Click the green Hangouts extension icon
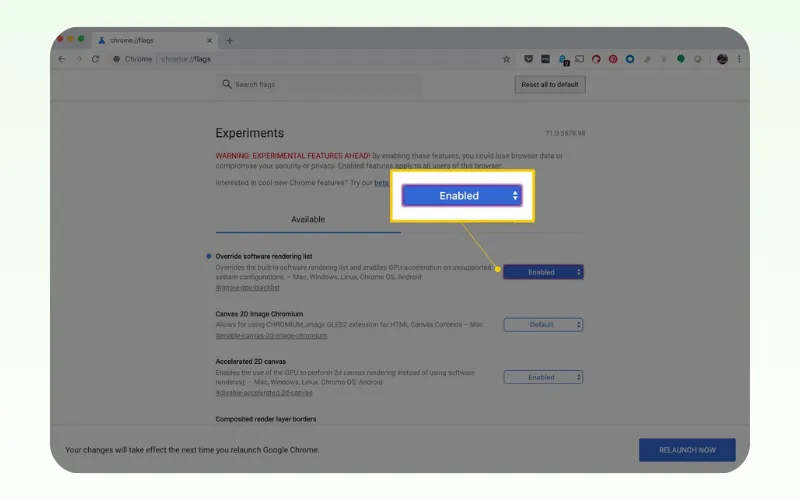Viewport: 800px width, 500px height. coord(681,59)
